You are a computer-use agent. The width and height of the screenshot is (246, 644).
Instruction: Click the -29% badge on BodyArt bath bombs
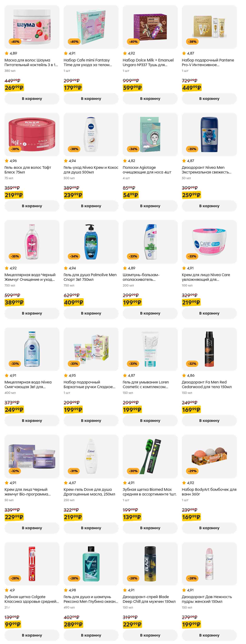(x=192, y=471)
